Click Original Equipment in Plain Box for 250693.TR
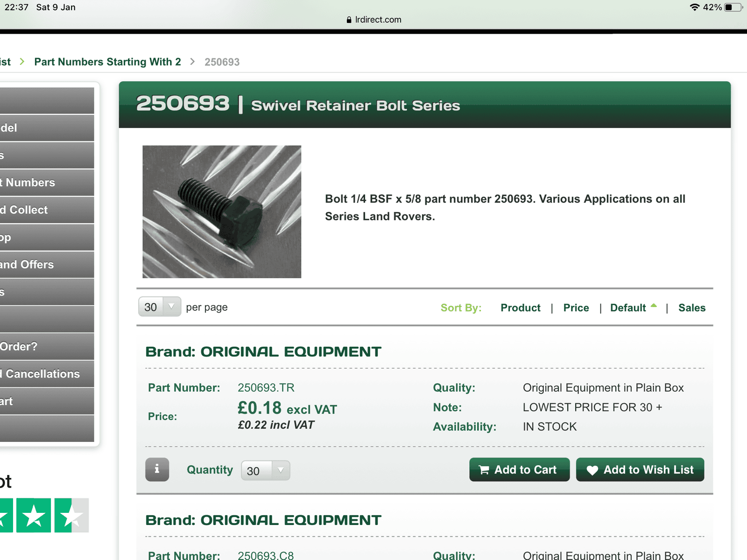This screenshot has width=747, height=560. pyautogui.click(x=603, y=388)
